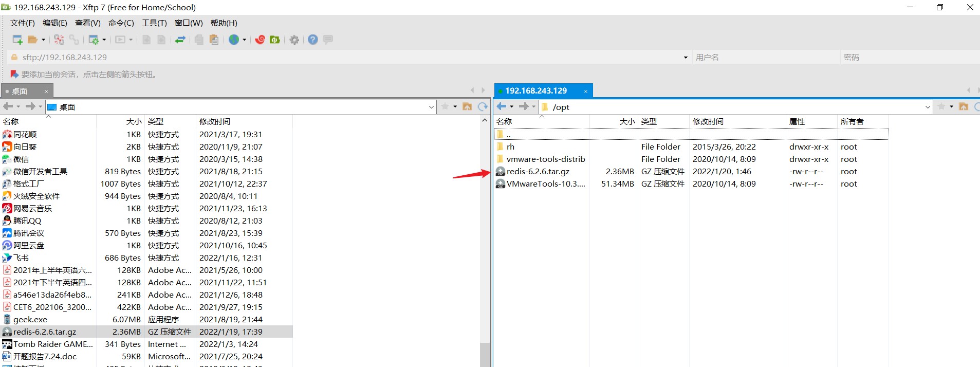This screenshot has height=367, width=980.
Task: Expand the session properties dropdown arrow
Action: 104,40
